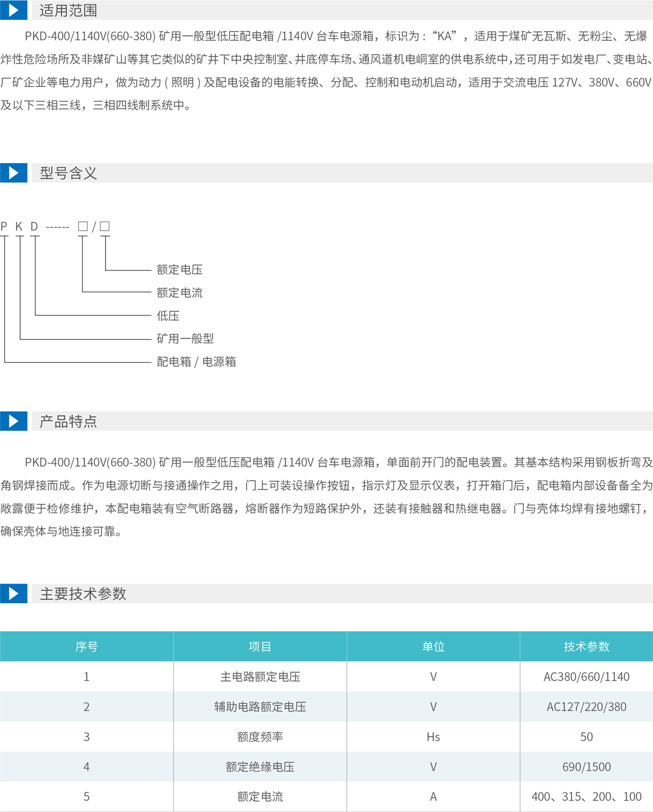The height and width of the screenshot is (812, 653).
Task: Select the first empty square before the slash
Action: point(83,226)
